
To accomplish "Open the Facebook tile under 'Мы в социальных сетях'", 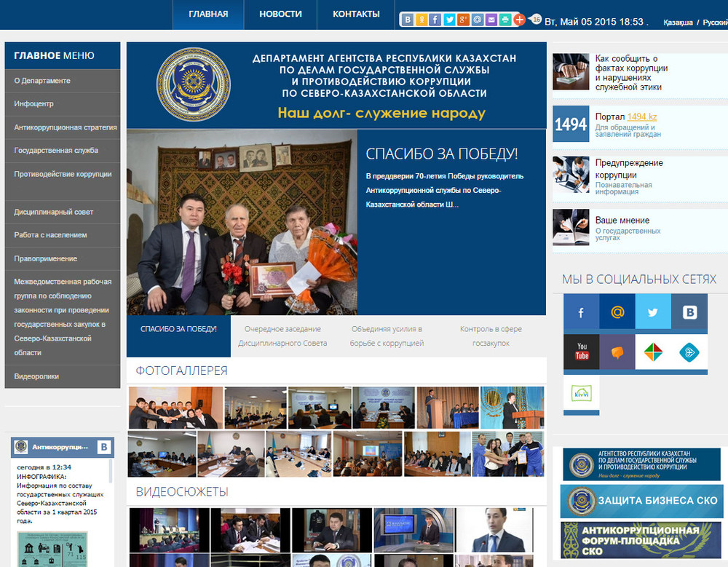I will click(581, 312).
